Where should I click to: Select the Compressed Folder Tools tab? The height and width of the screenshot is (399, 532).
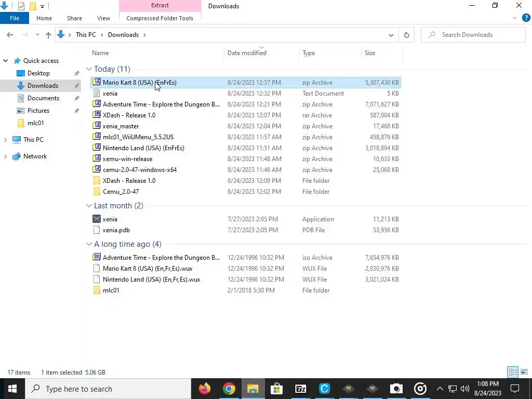(x=160, y=18)
